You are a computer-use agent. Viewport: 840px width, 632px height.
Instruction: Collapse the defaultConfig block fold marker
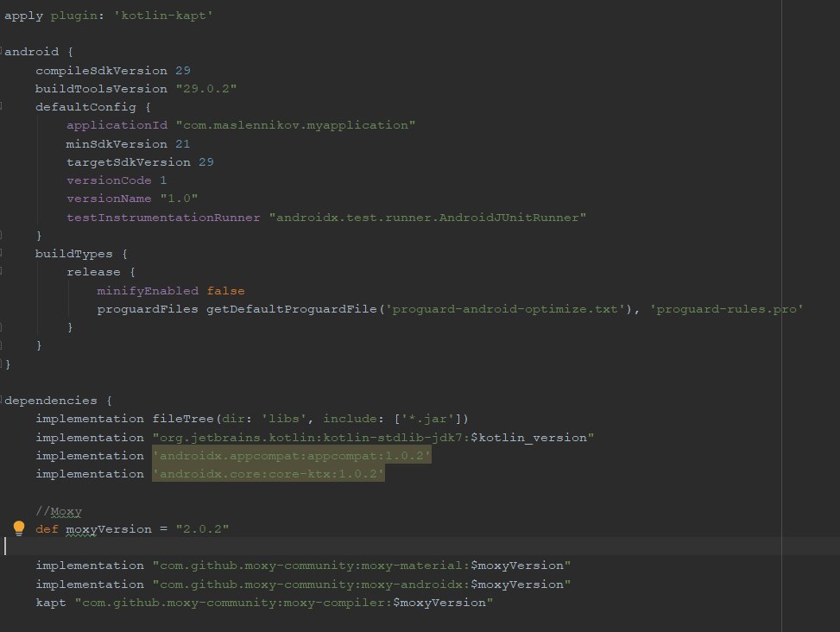pos(2,106)
